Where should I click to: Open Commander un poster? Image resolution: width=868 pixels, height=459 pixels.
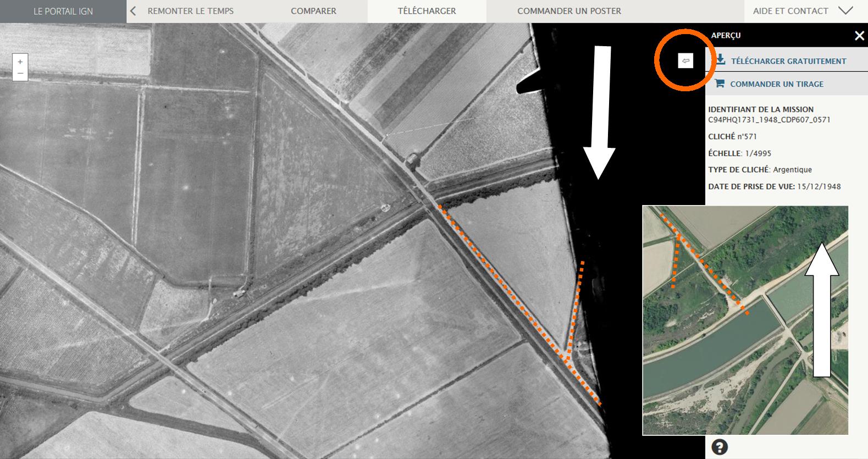(x=569, y=11)
